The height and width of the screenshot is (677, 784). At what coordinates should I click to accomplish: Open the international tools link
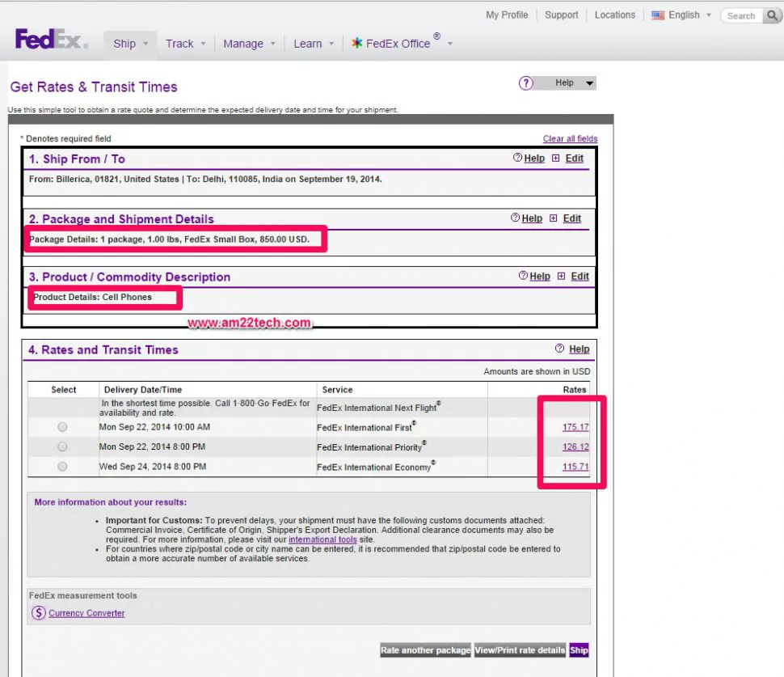pyautogui.click(x=322, y=539)
